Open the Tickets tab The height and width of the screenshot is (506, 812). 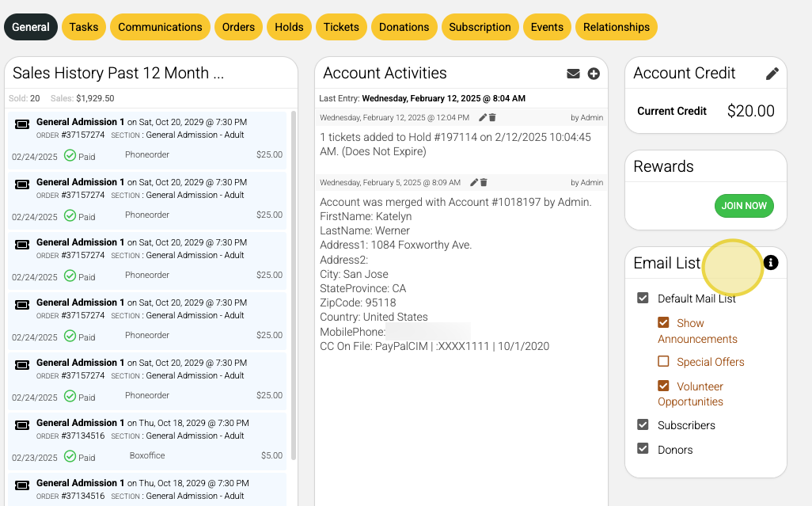tap(341, 27)
